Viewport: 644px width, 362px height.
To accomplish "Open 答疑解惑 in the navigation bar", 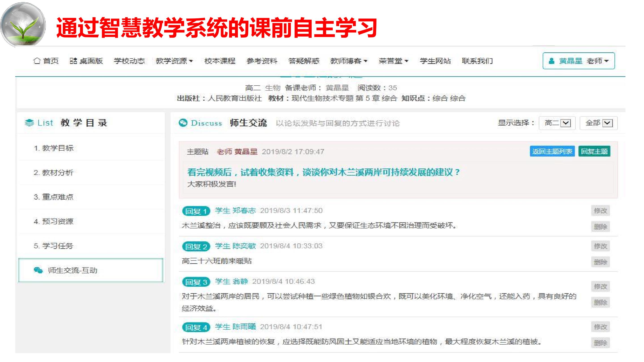I will 304,61.
